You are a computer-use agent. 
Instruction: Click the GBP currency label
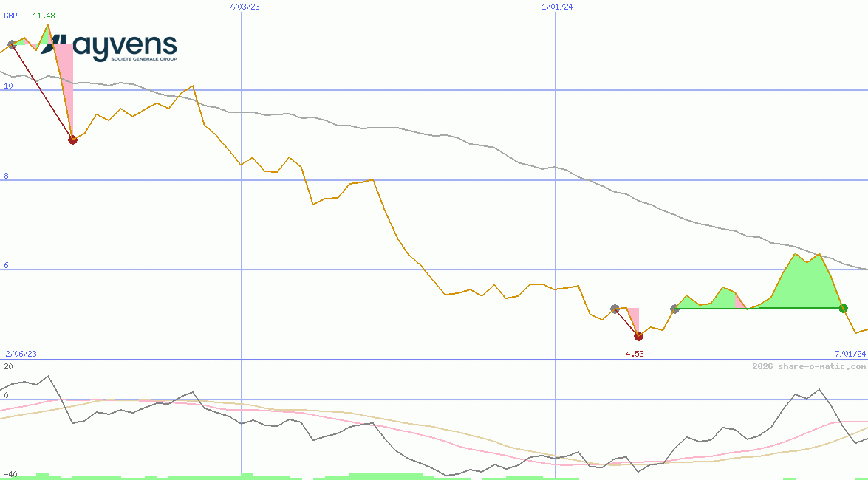point(10,16)
